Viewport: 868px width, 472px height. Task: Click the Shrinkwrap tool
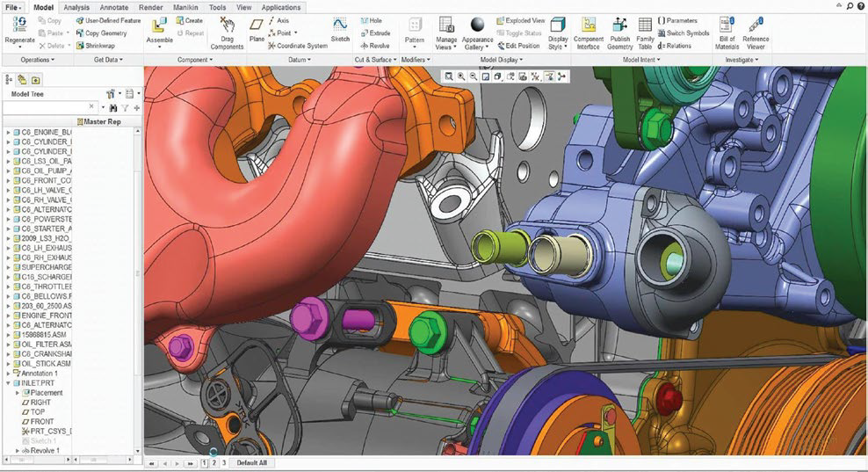point(96,46)
